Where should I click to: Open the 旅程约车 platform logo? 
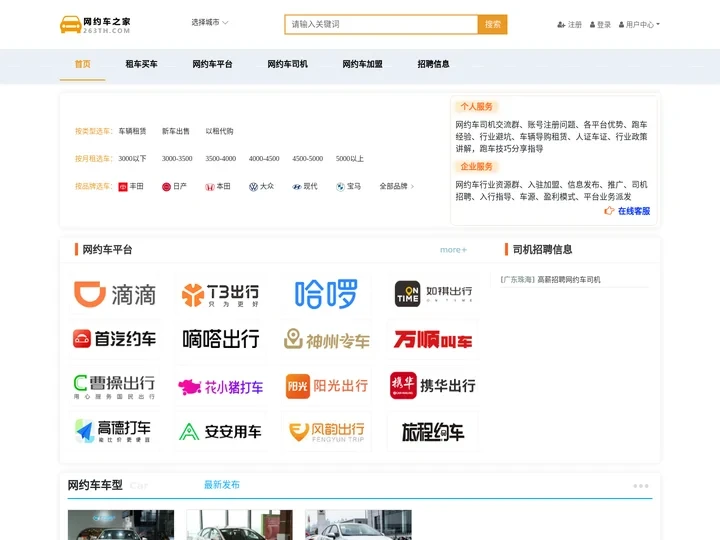coord(433,432)
